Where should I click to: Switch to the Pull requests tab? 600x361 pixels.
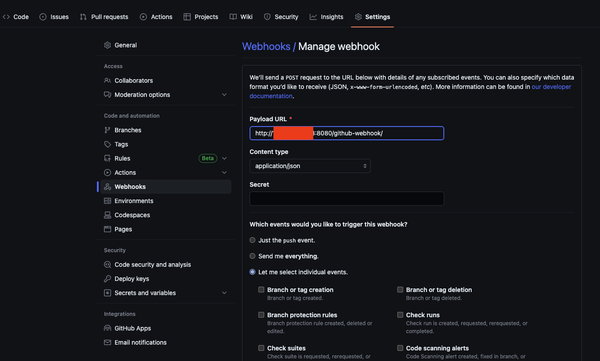[x=104, y=17]
